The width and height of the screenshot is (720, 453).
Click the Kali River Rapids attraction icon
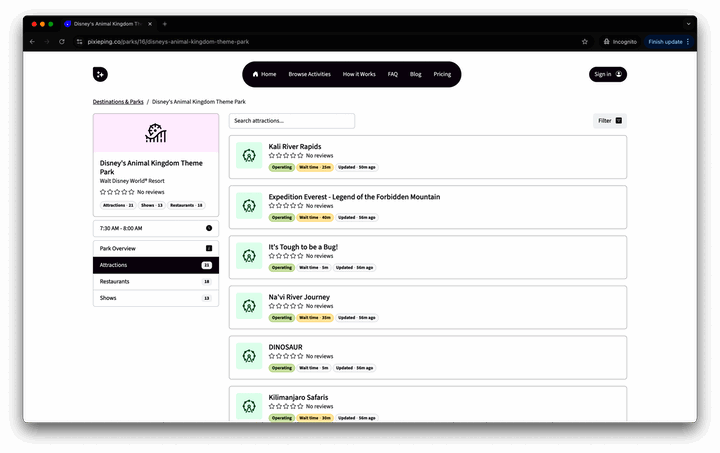point(249,155)
